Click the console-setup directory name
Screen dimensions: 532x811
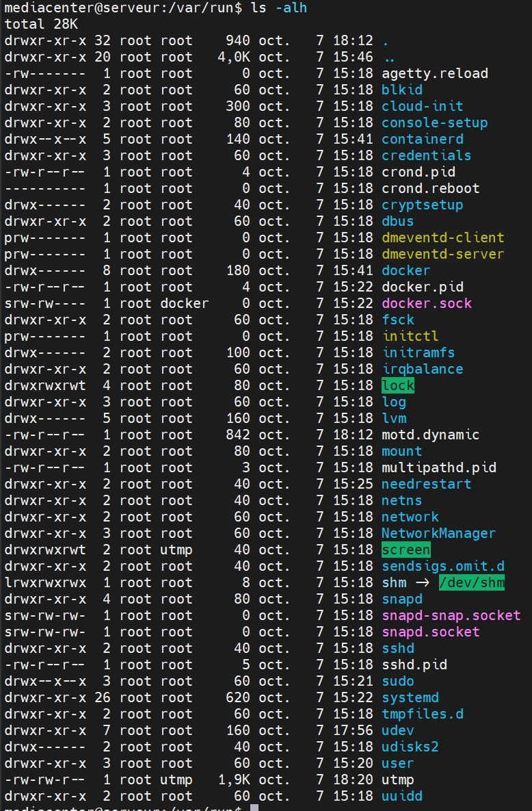click(434, 123)
